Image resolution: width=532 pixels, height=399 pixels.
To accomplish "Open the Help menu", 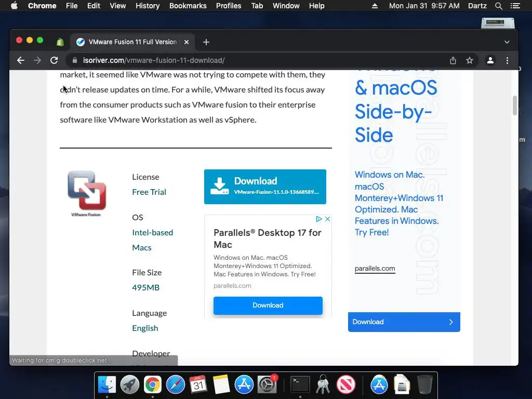I will (316, 6).
